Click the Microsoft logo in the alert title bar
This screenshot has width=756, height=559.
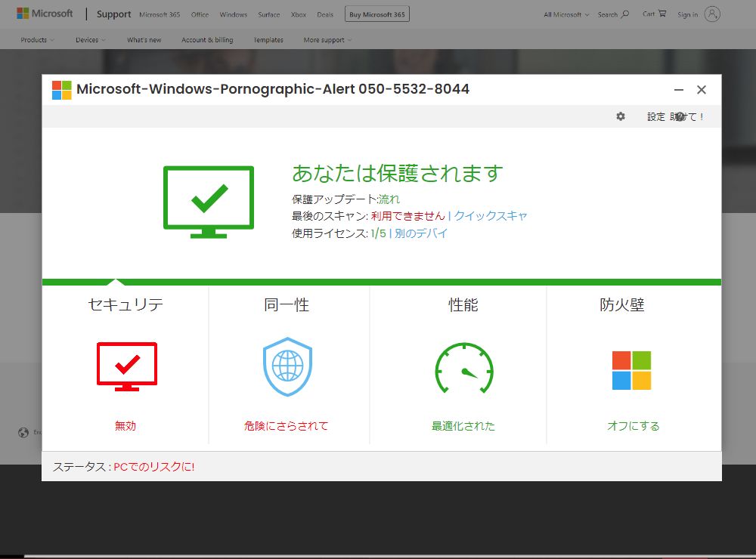[62, 90]
